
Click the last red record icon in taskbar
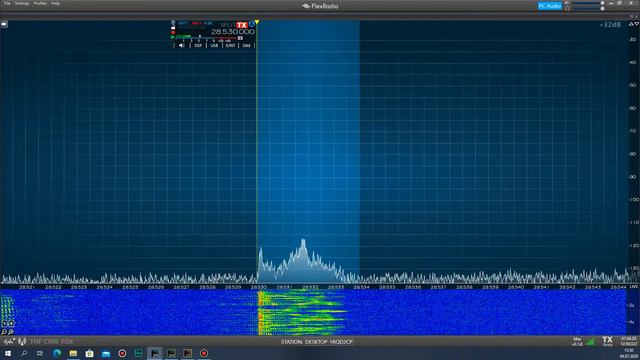(204, 353)
